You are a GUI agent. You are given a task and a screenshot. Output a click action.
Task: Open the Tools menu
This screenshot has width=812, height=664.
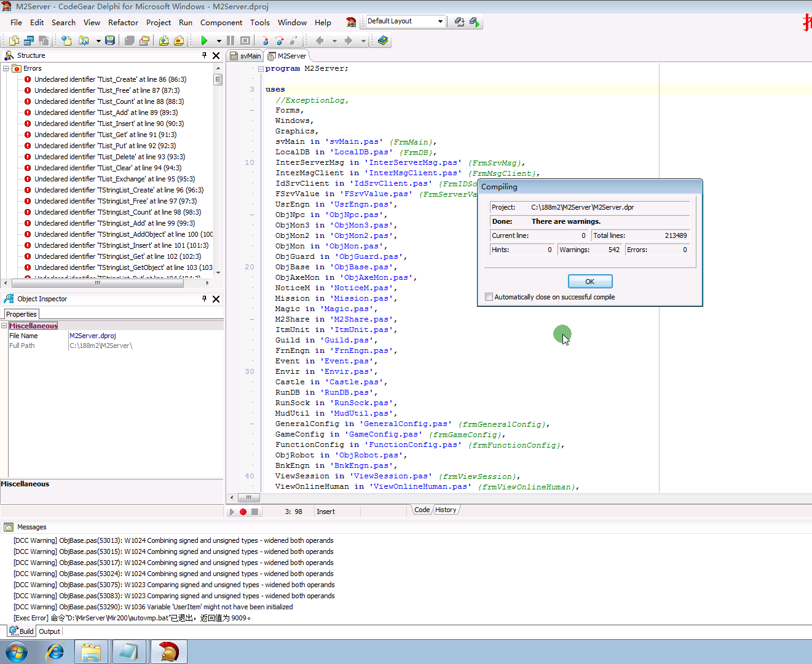(x=260, y=22)
